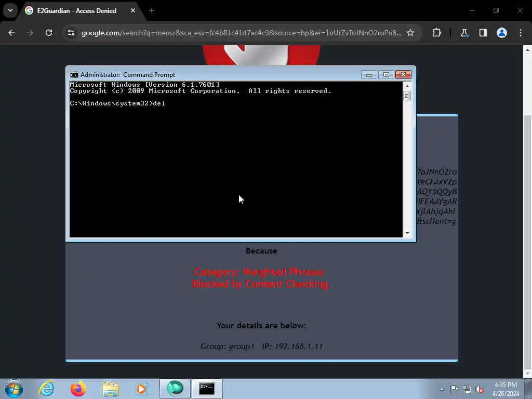The height and width of the screenshot is (399, 532).
Task: Close the Chrome window
Action: click(x=520, y=10)
